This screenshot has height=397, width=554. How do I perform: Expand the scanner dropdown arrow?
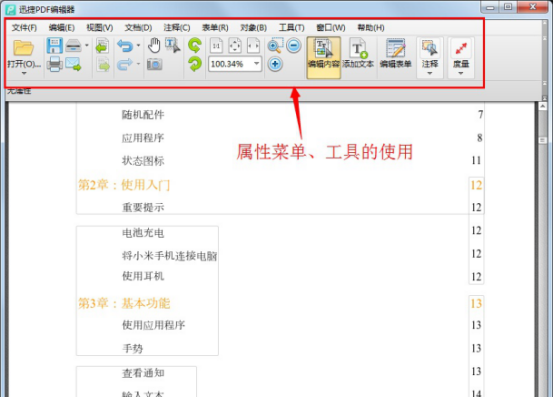click(x=87, y=46)
